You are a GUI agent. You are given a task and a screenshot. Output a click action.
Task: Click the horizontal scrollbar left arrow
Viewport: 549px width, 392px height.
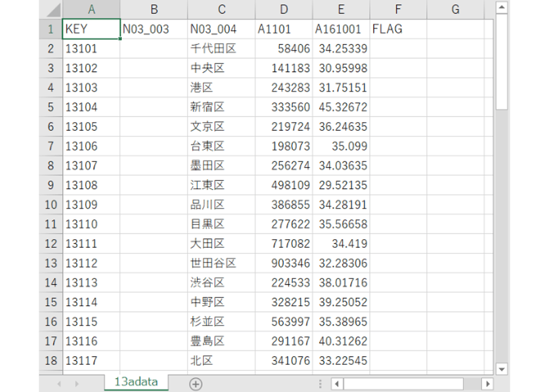click(x=337, y=384)
